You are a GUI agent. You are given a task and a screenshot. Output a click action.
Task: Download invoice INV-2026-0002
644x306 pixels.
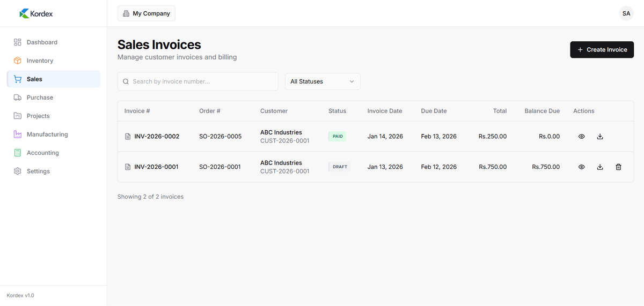600,137
